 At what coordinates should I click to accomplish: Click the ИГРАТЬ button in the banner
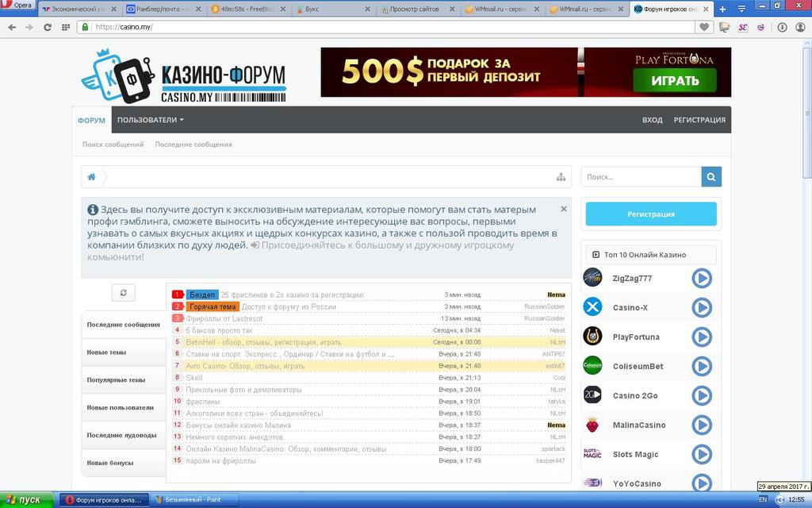675,81
